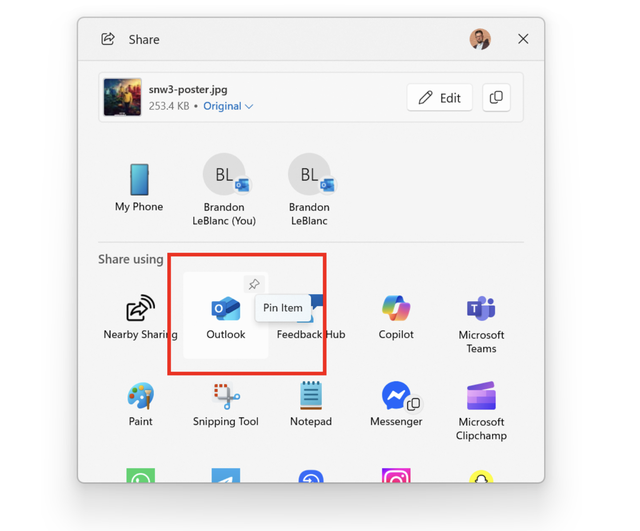Click the snw3-poster.jpg thumbnail
This screenshot has width=640, height=531.
122,97
